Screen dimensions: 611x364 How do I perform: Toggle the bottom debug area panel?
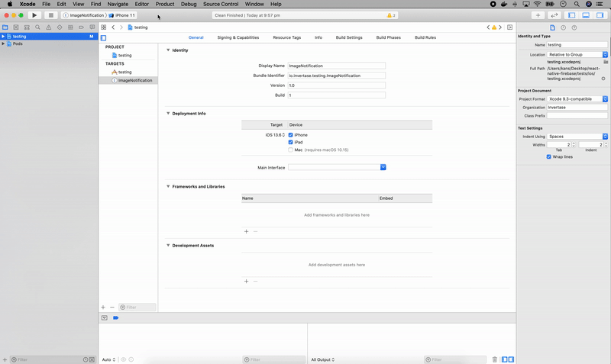click(586, 15)
